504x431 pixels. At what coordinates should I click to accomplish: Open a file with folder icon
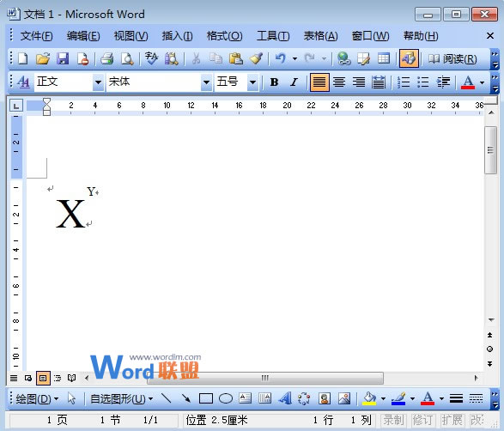tap(43, 59)
